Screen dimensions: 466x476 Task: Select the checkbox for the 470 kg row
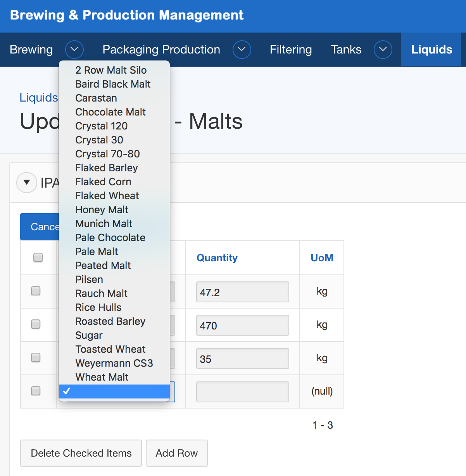(36, 324)
